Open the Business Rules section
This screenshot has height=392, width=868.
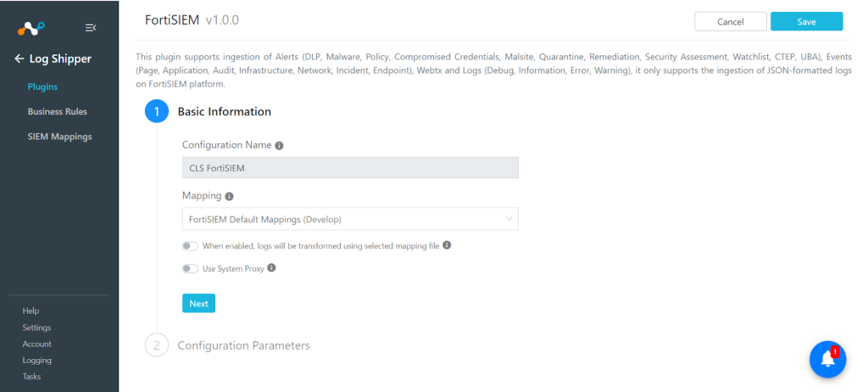(x=58, y=111)
